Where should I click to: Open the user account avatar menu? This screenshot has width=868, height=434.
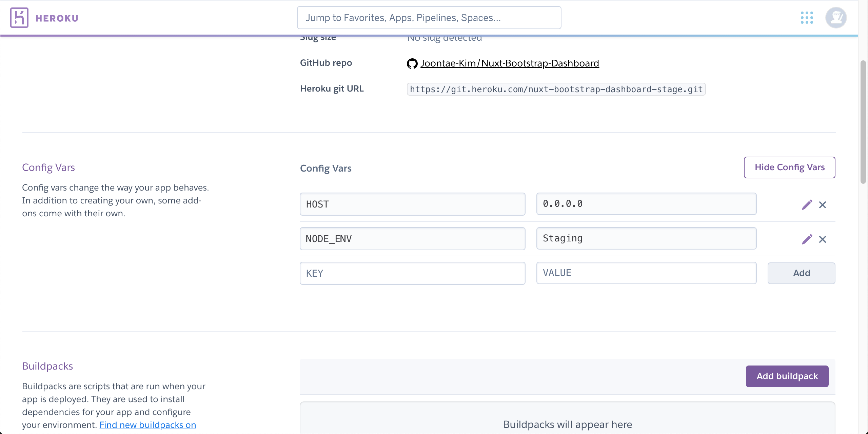point(836,18)
